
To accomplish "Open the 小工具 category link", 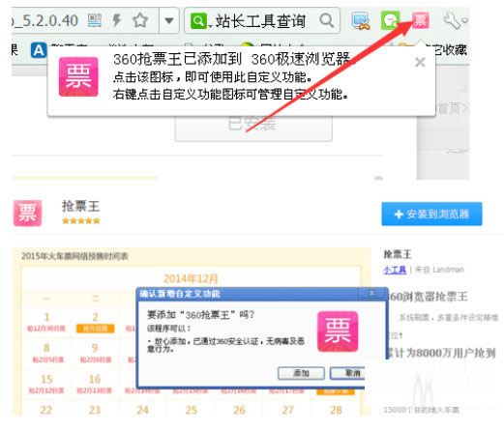I will point(395,270).
